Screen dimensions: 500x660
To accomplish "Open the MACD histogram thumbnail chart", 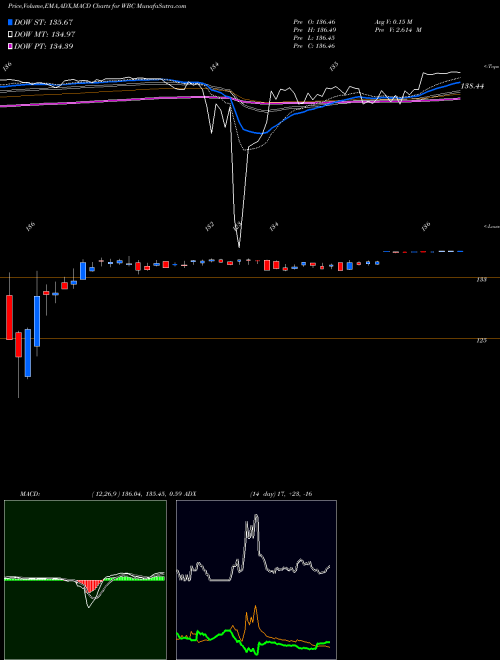I will click(85, 580).
